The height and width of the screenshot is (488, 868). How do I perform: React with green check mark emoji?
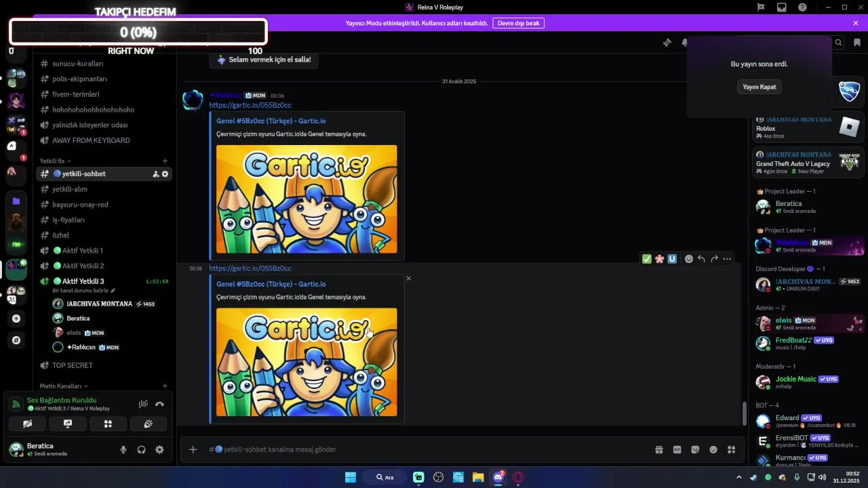[647, 259]
